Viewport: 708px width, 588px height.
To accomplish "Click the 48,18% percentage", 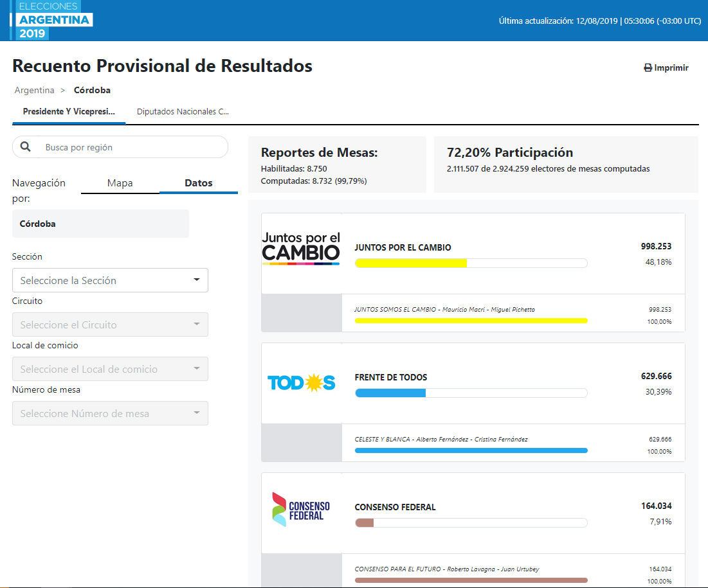I will [658, 262].
